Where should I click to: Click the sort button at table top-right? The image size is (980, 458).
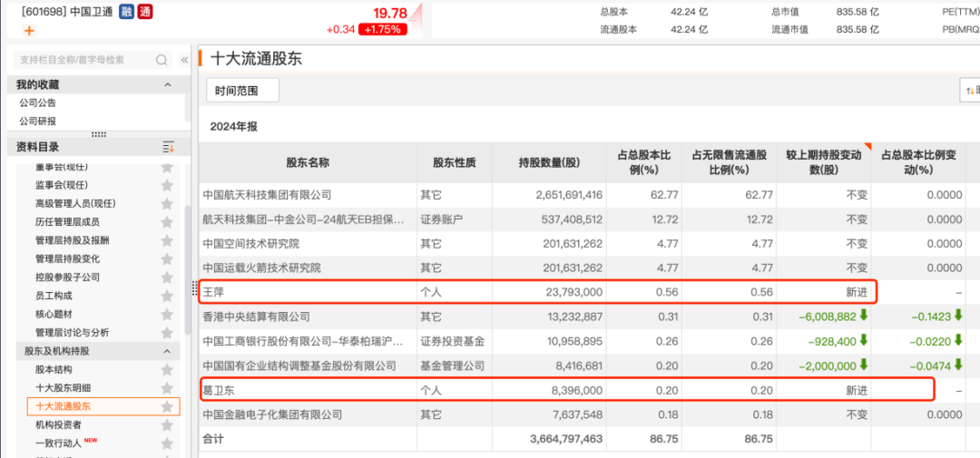coord(970,90)
